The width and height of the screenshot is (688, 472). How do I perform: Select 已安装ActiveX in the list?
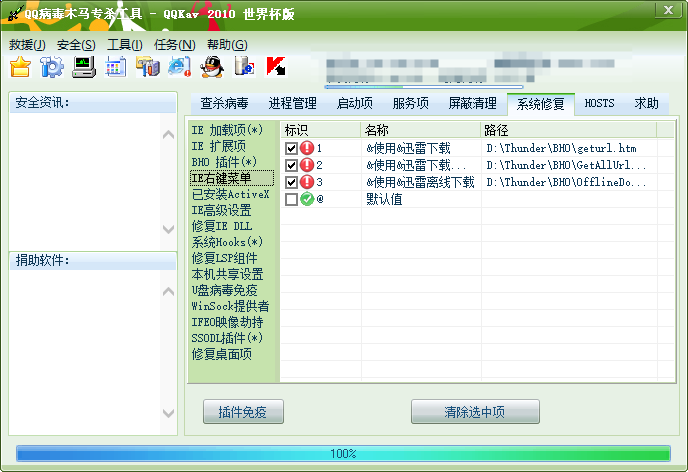[230, 194]
